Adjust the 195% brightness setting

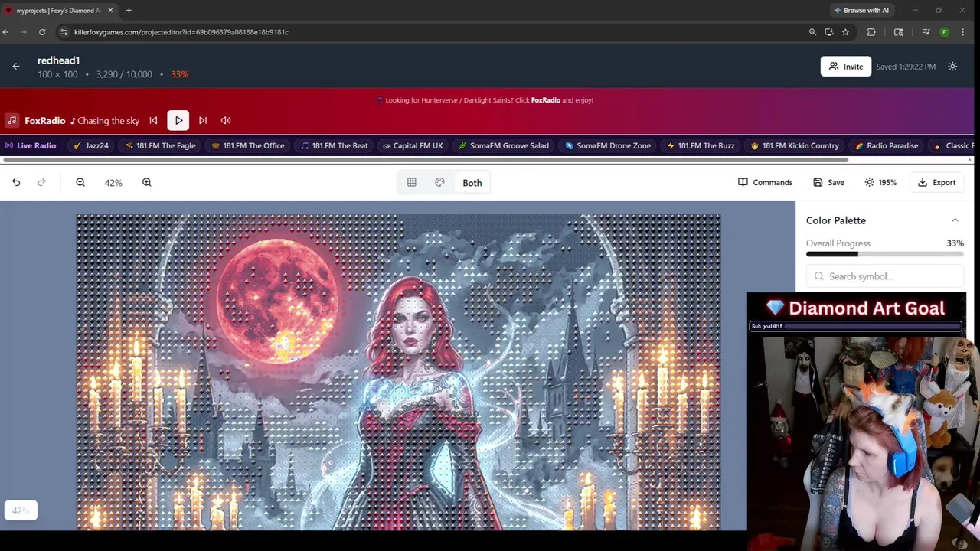coord(880,182)
